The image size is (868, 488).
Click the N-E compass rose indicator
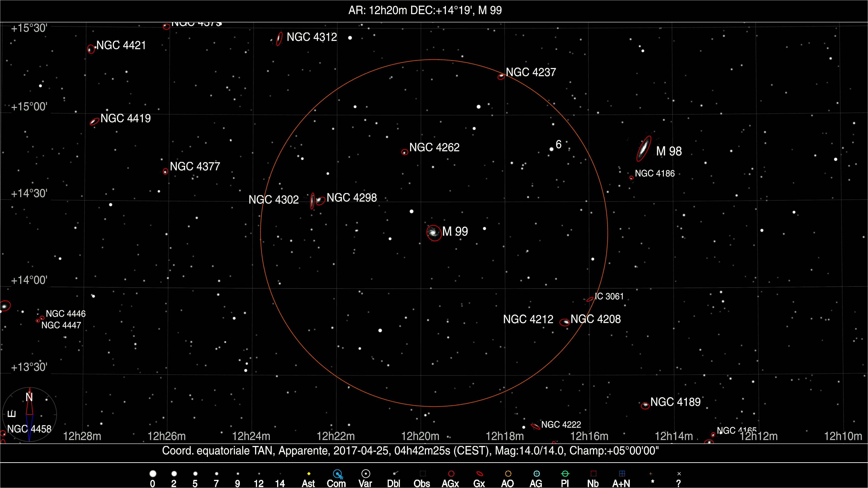[30, 414]
